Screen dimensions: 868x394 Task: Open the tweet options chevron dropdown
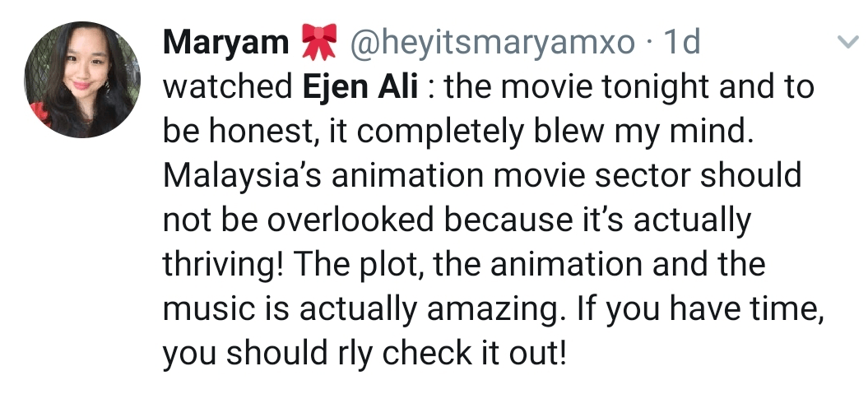pos(846,43)
